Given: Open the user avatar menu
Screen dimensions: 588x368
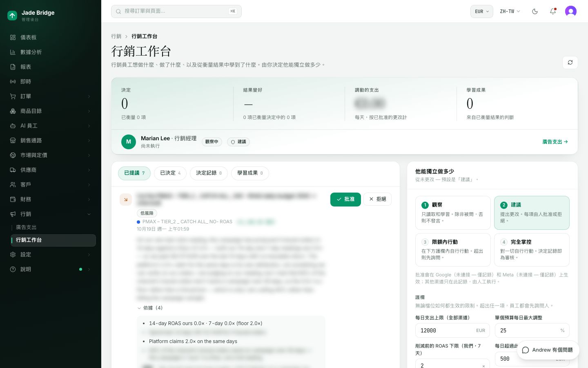Looking at the screenshot, I should pyautogui.click(x=571, y=11).
